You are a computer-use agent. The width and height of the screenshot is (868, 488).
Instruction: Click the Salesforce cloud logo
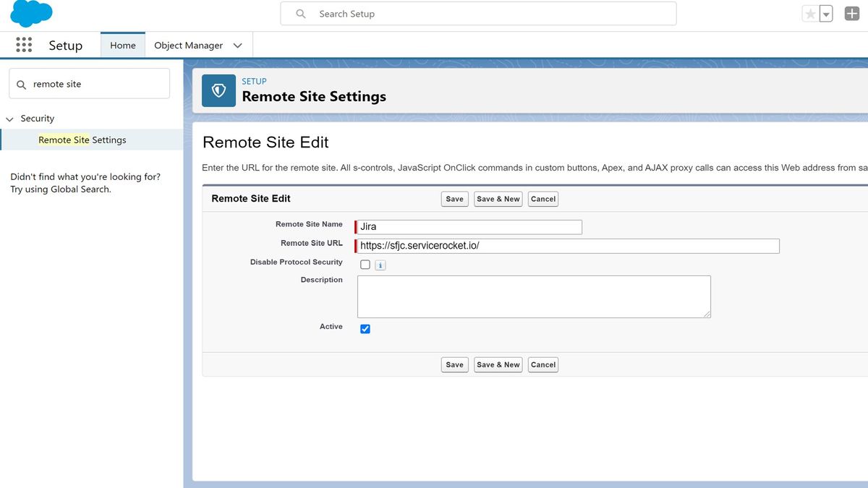(x=30, y=13)
